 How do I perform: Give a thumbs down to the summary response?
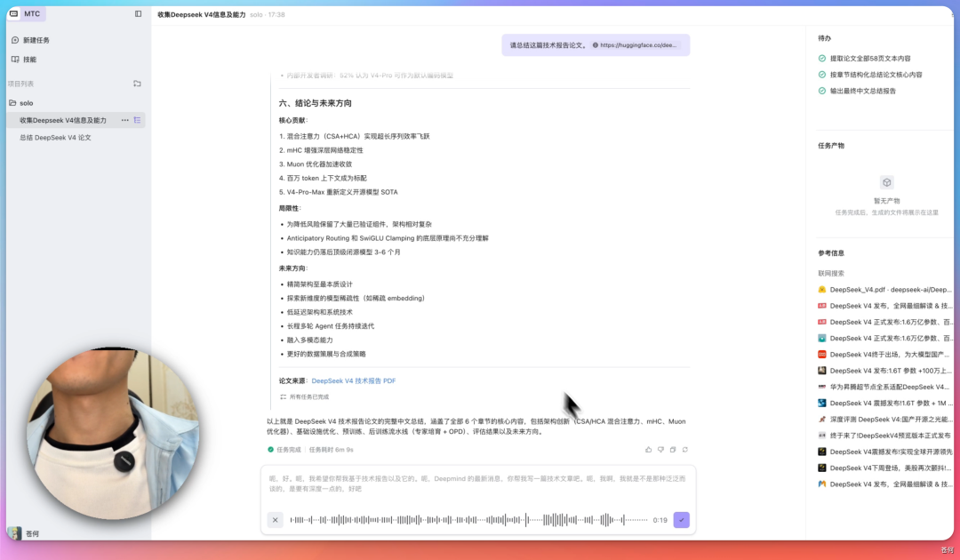coord(660,450)
